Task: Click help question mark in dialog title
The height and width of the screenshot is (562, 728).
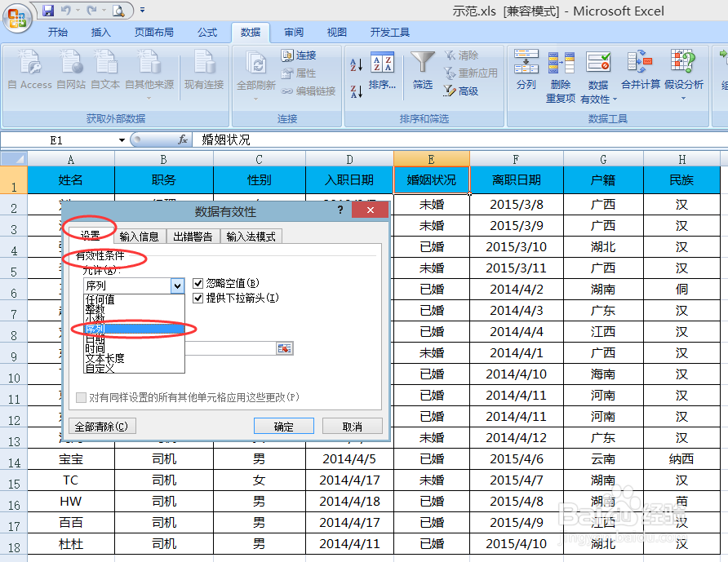Action: 340,210
